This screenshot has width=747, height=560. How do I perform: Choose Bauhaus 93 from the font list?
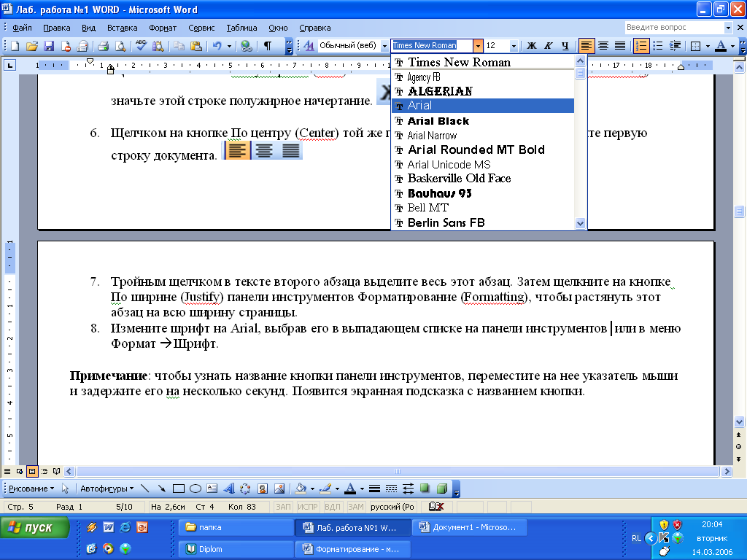pos(483,193)
